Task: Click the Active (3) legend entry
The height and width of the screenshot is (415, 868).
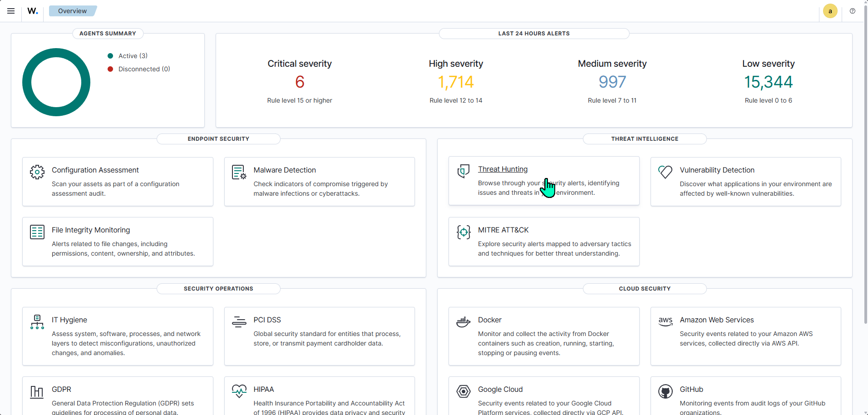Action: (128, 56)
